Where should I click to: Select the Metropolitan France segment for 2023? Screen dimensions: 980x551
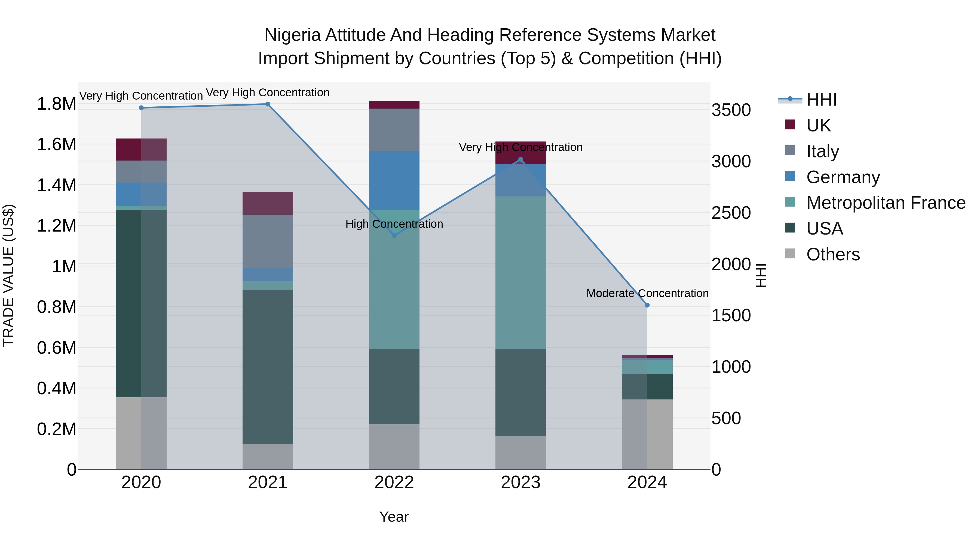(521, 273)
